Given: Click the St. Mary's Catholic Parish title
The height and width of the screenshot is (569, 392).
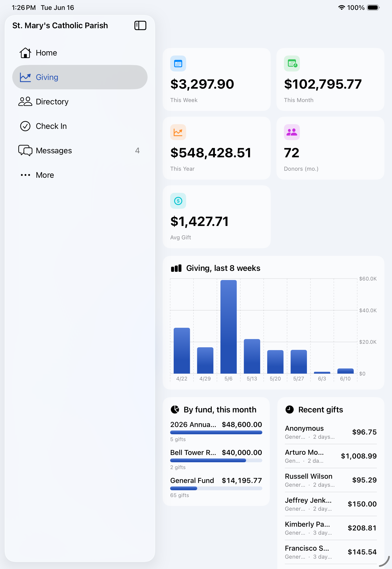Looking at the screenshot, I should pos(60,26).
